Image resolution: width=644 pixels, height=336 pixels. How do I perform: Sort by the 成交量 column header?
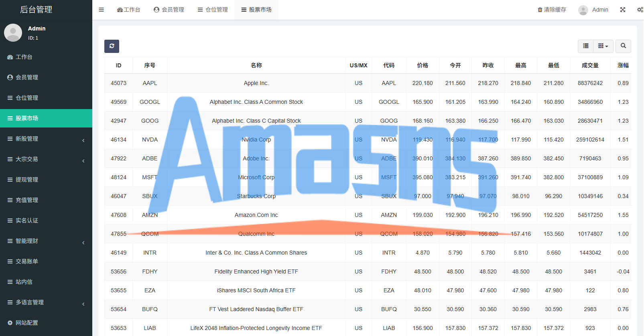click(590, 65)
